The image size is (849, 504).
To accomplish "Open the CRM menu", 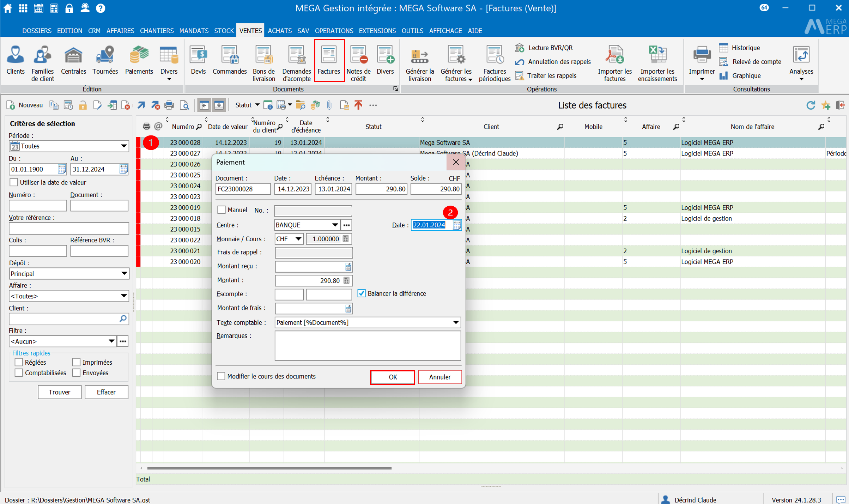I will [94, 31].
